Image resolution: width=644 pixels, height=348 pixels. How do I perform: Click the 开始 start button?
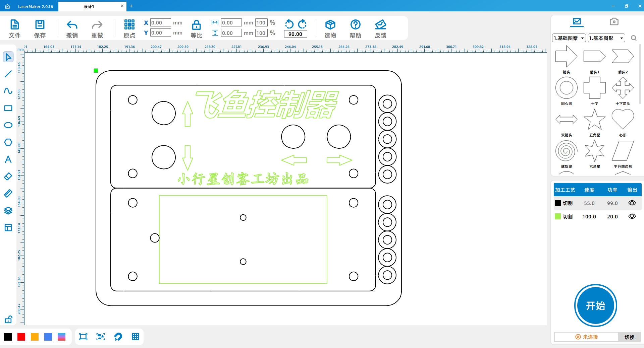(595, 305)
